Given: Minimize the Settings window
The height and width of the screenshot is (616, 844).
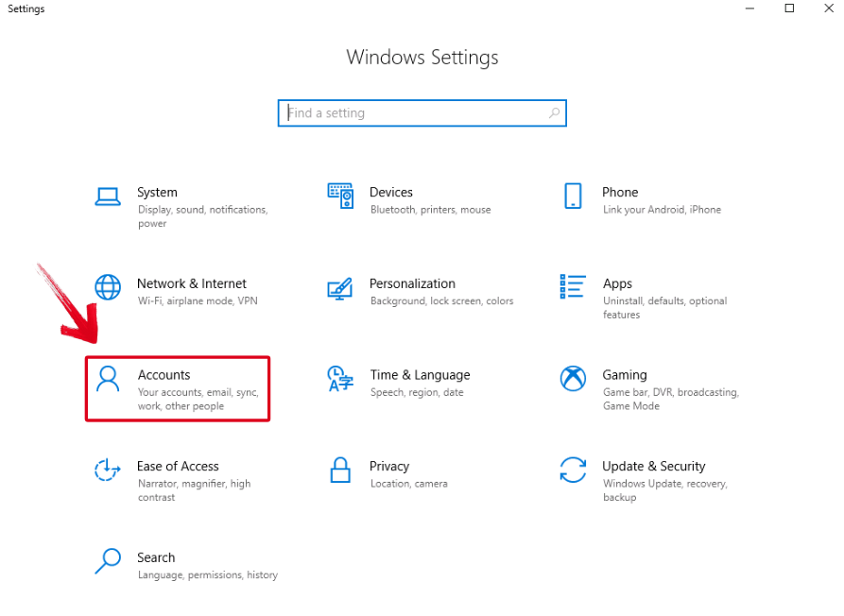Looking at the screenshot, I should pyautogui.click(x=749, y=9).
